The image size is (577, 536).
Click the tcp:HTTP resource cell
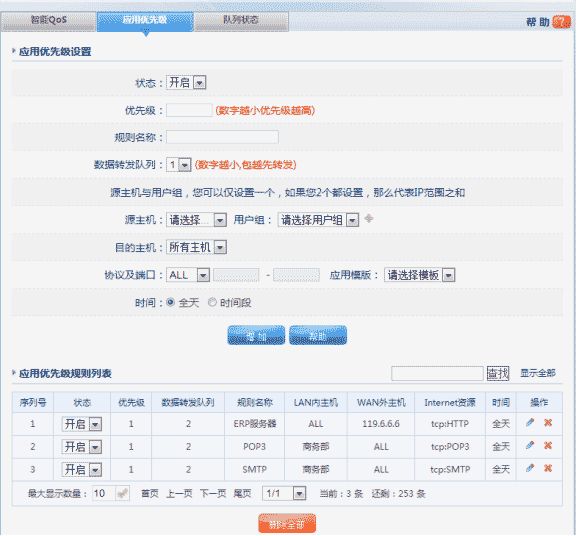coord(450,424)
